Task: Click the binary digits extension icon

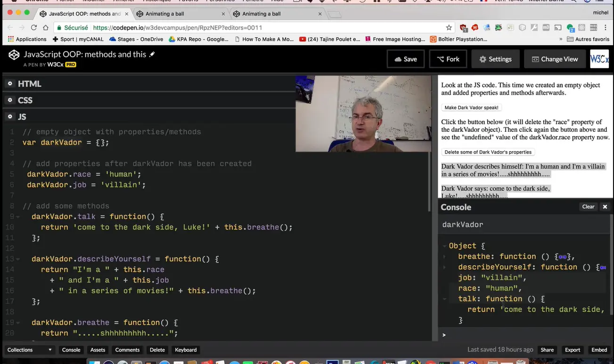Action: coord(594,27)
